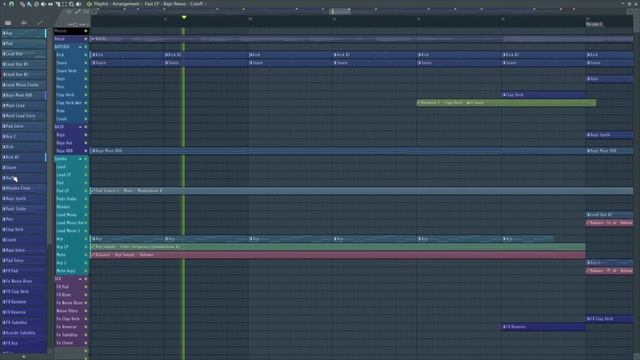This screenshot has width=640, height=360.
Task: Open the Fast LP breadcrumb selector
Action: (x=152, y=4)
